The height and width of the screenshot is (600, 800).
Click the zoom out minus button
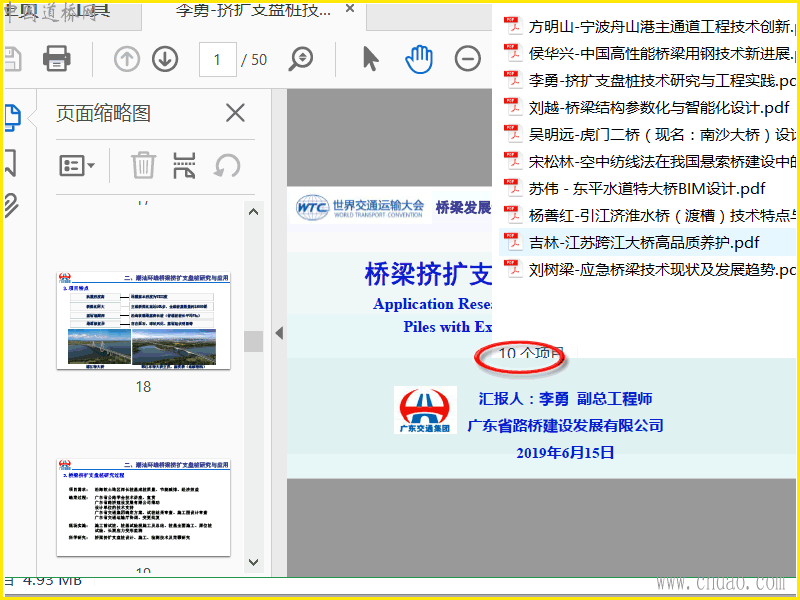(467, 59)
